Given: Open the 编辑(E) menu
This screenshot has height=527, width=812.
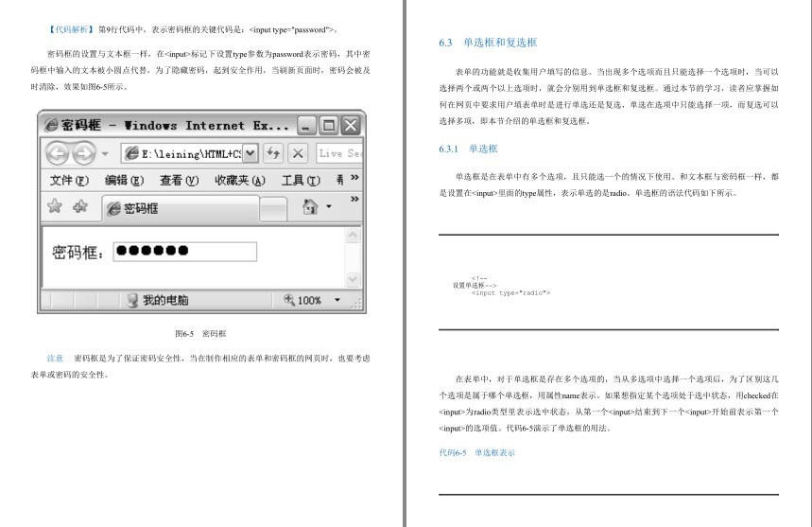Looking at the screenshot, I should pyautogui.click(x=124, y=181).
